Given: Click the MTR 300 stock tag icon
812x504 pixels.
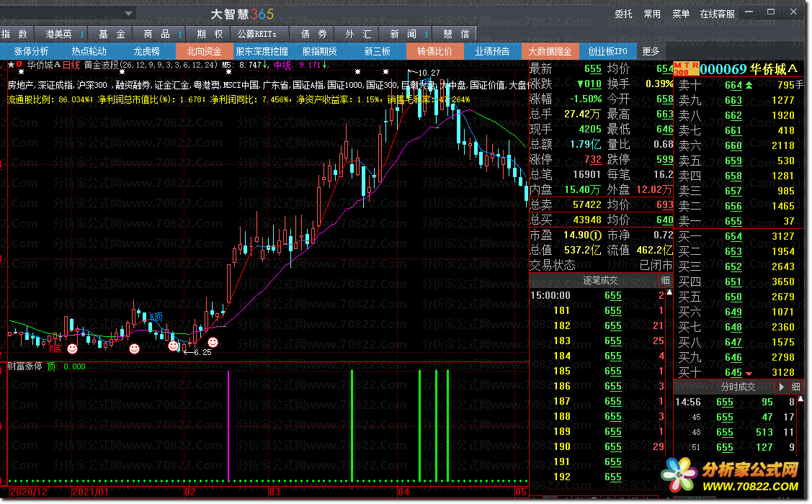Looking at the screenshot, I should click(686, 68).
